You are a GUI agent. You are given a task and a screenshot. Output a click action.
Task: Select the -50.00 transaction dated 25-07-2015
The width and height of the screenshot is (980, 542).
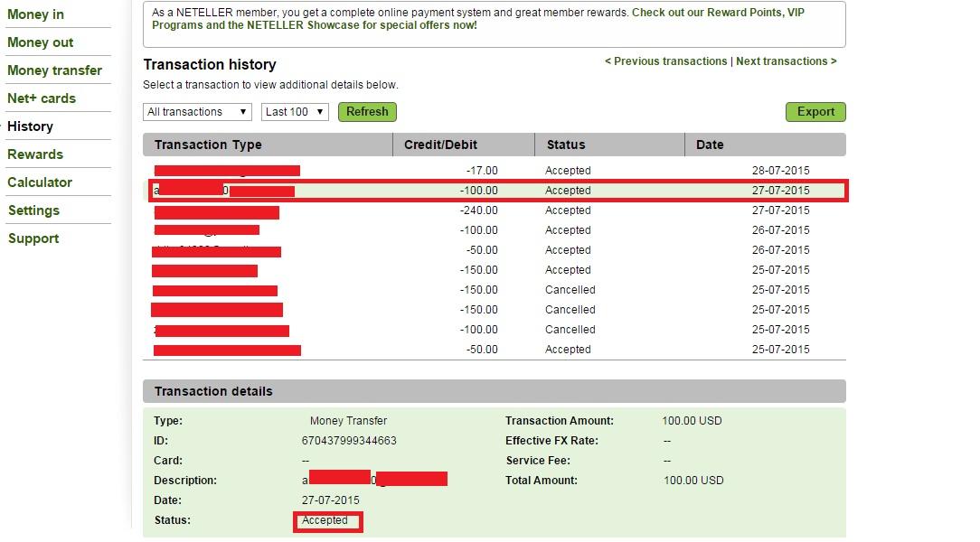(x=495, y=350)
